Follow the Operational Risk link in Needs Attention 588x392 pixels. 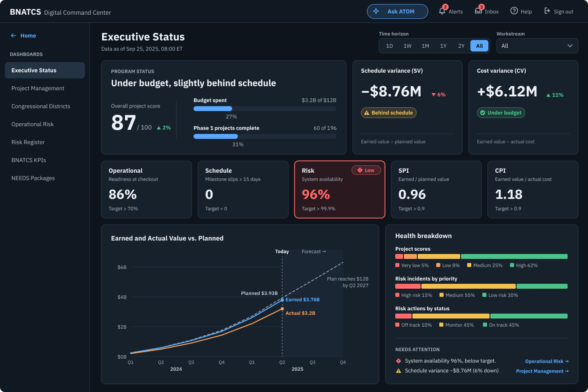point(547,361)
